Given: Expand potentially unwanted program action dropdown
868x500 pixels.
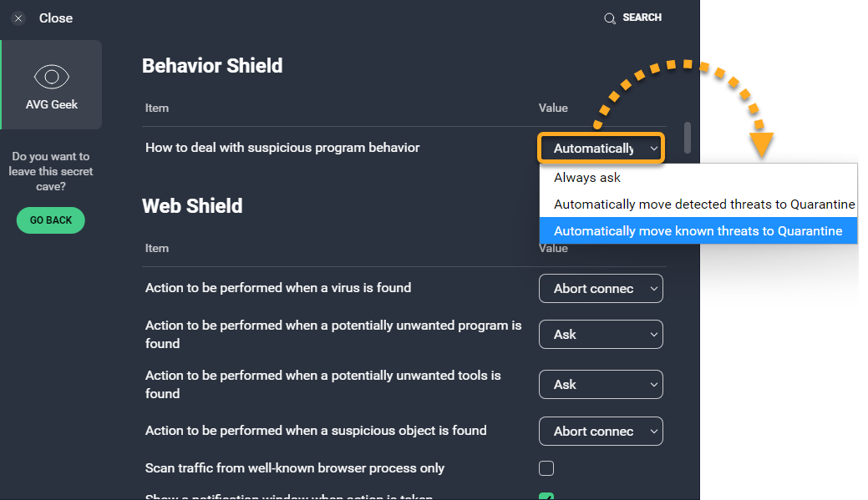Looking at the screenshot, I should 601,335.
